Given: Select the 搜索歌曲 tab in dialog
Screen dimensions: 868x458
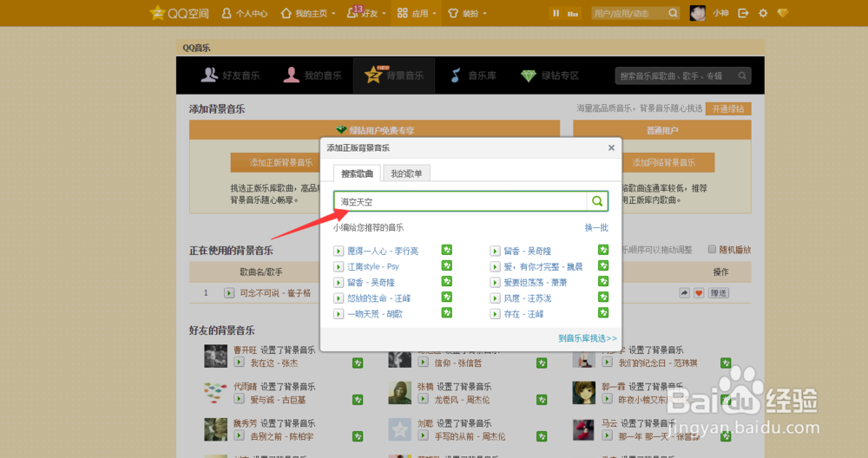Looking at the screenshot, I should [357, 173].
